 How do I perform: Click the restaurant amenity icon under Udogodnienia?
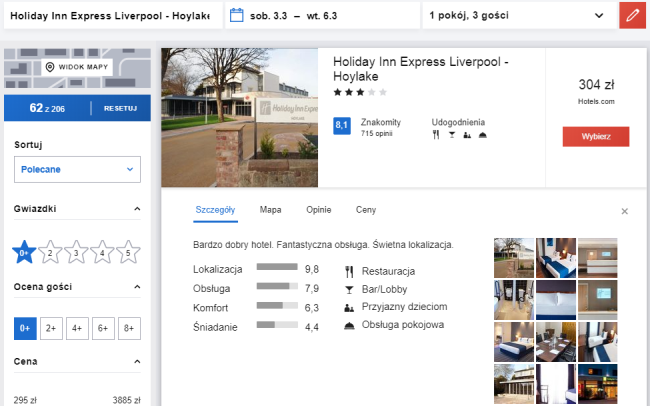(437, 136)
